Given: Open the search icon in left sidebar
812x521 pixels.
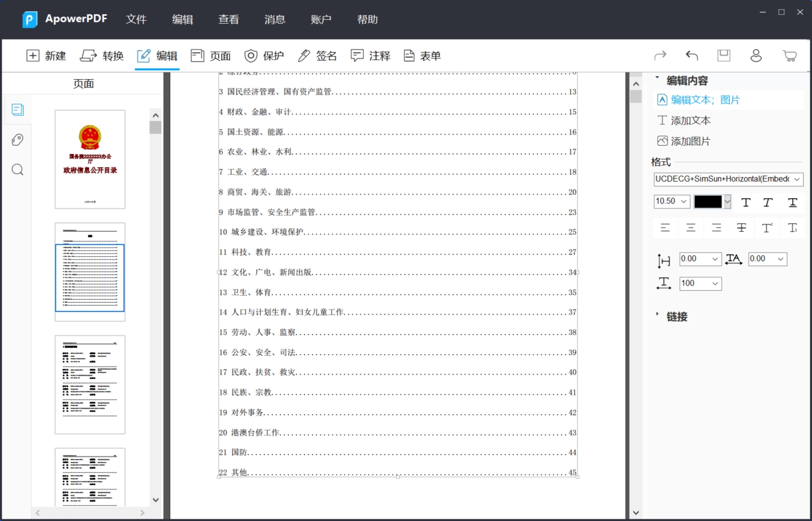Looking at the screenshot, I should point(17,169).
